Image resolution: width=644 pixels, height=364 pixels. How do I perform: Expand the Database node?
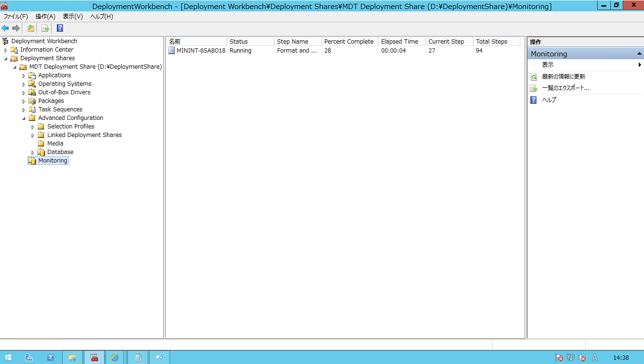point(33,153)
